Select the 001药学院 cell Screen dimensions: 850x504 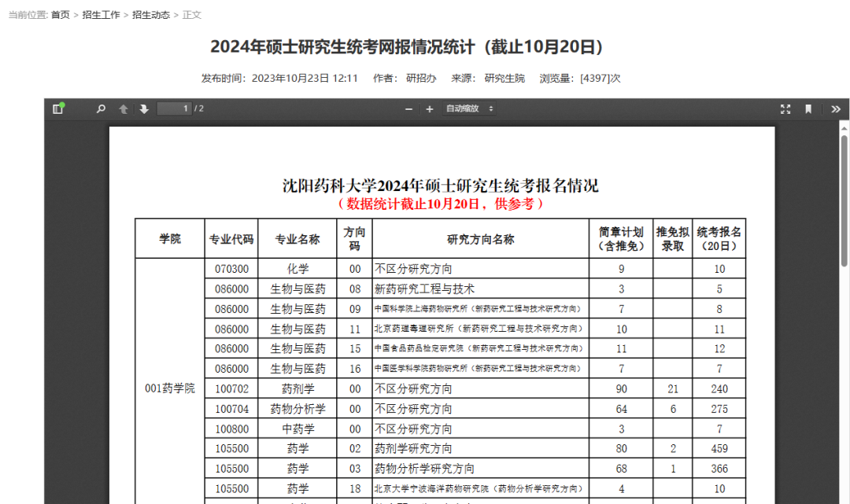click(x=170, y=388)
